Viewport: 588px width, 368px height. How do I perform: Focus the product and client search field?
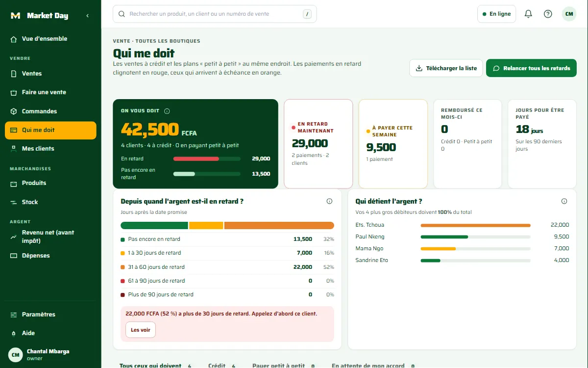click(215, 14)
